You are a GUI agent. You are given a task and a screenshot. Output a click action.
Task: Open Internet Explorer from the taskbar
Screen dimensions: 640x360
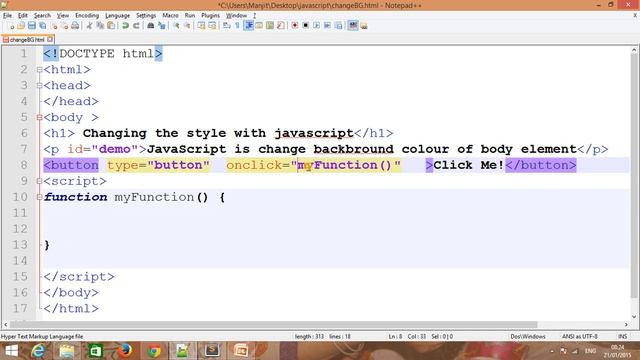pos(38,351)
